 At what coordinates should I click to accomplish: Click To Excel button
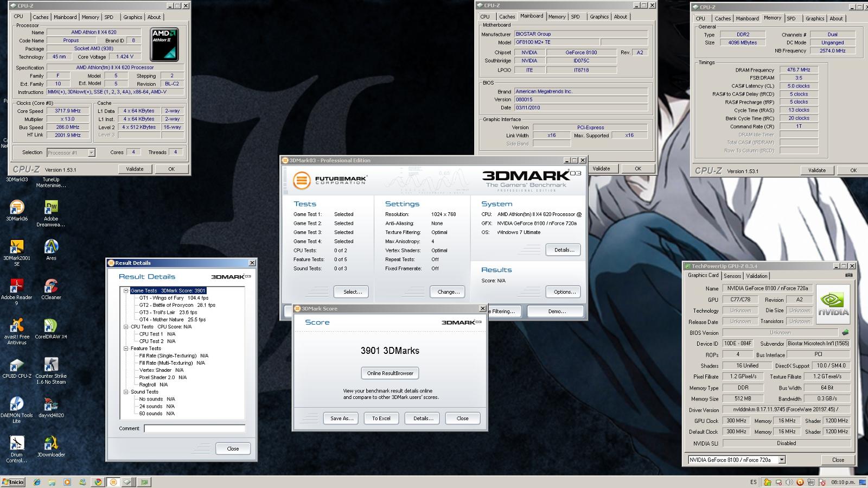(381, 418)
